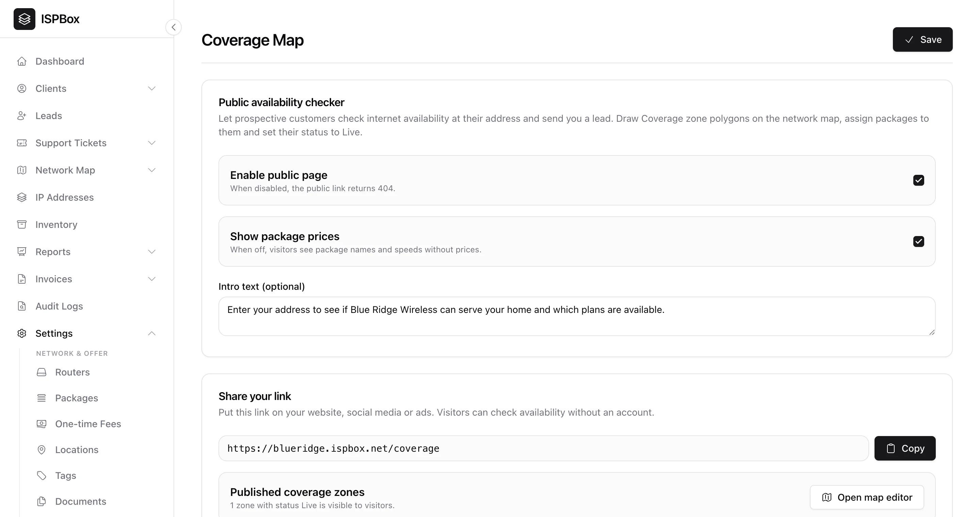Screen dimensions: 980x517
Task: Click the Packages list icon
Action: pos(42,398)
